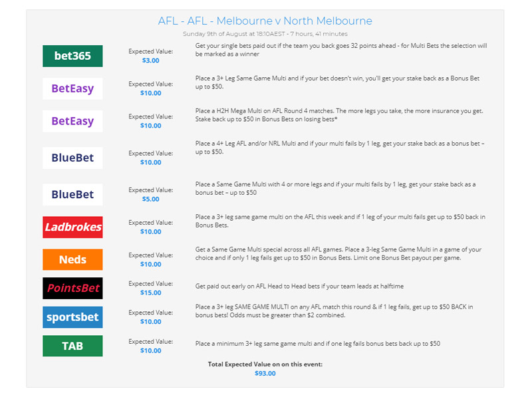Click the orange Neds logo
This screenshot has height=393, width=532.
coord(72,259)
